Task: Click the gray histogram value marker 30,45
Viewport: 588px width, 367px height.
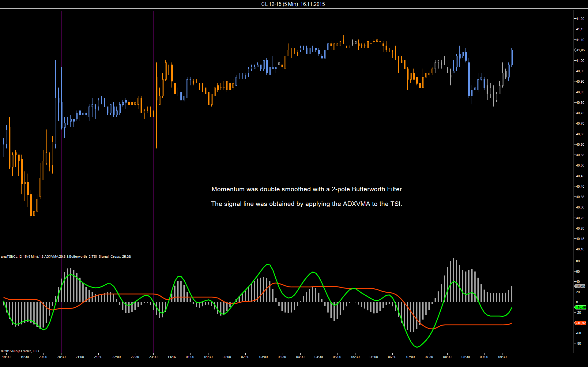Action: 580,286
